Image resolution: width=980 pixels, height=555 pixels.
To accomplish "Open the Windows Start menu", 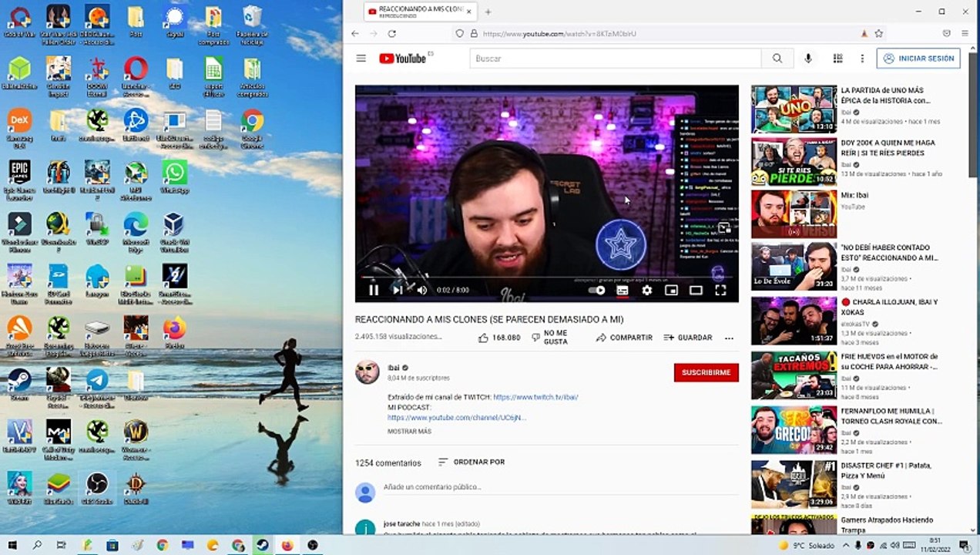I will pos(12,545).
